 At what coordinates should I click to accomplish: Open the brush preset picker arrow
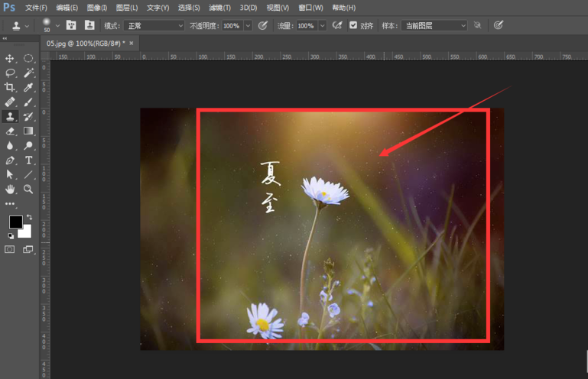pos(57,26)
